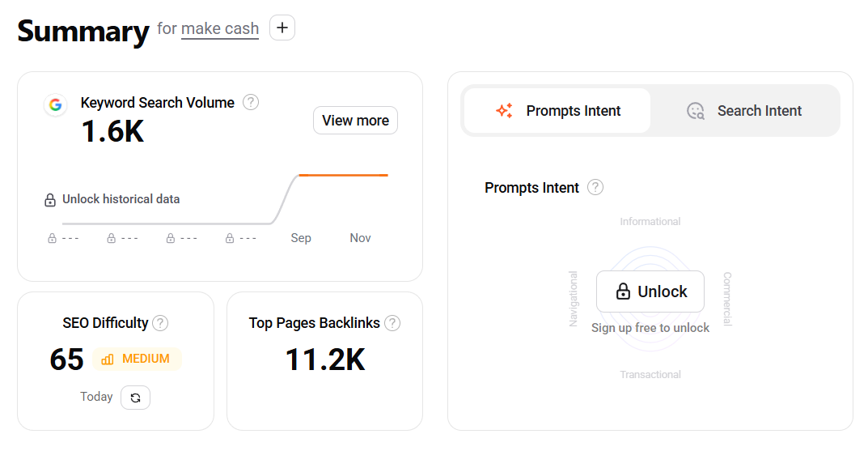Switch to the Search Intent tab

point(744,111)
